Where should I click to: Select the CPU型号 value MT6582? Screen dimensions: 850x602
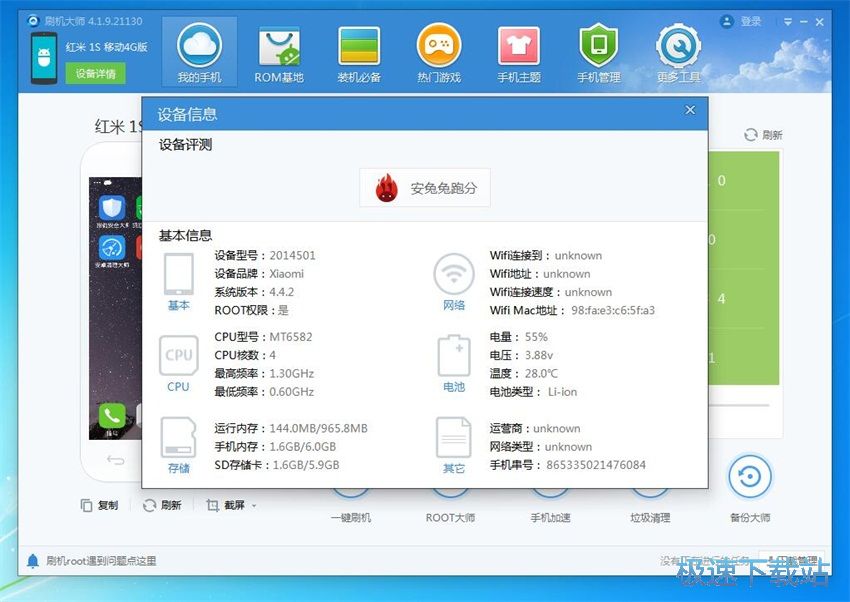(291, 337)
